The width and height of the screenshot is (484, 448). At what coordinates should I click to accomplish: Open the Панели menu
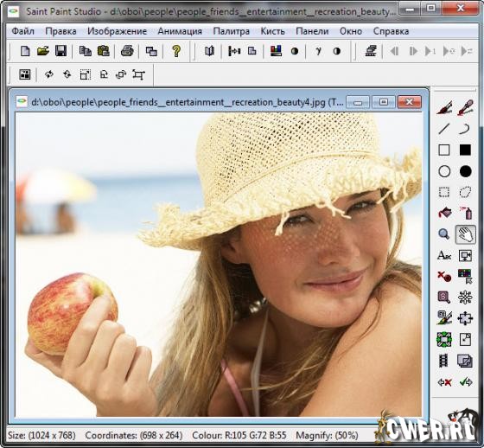tap(312, 31)
